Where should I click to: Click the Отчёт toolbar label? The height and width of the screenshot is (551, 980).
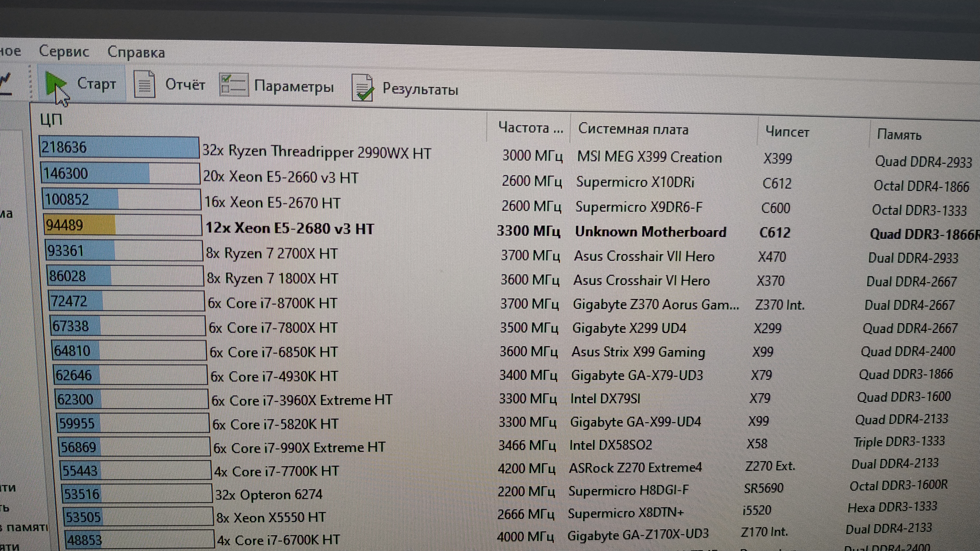[185, 85]
